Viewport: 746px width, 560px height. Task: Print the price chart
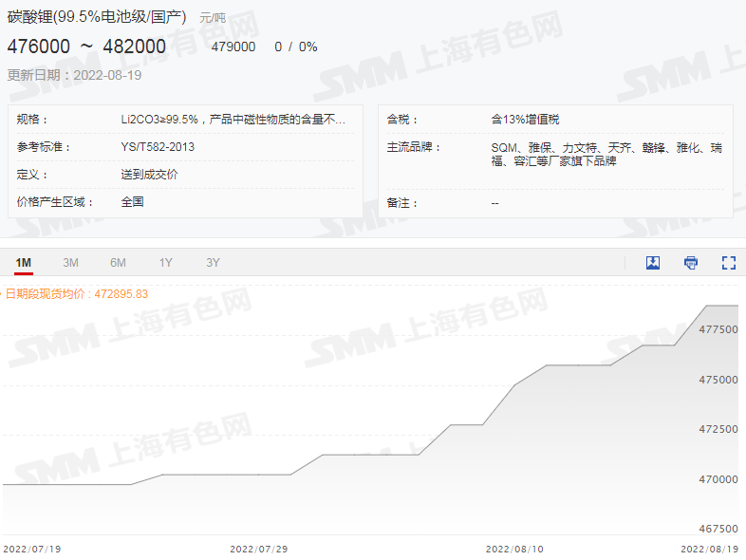[x=691, y=263]
